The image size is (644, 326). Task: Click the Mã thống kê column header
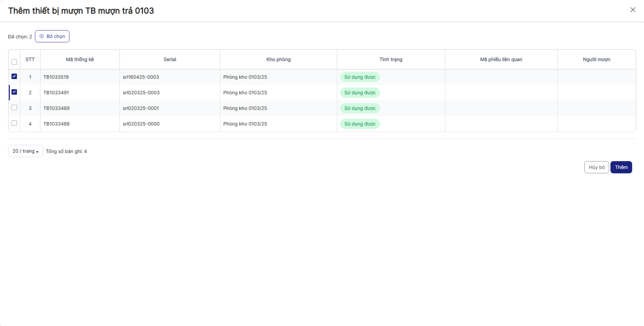[x=80, y=60]
